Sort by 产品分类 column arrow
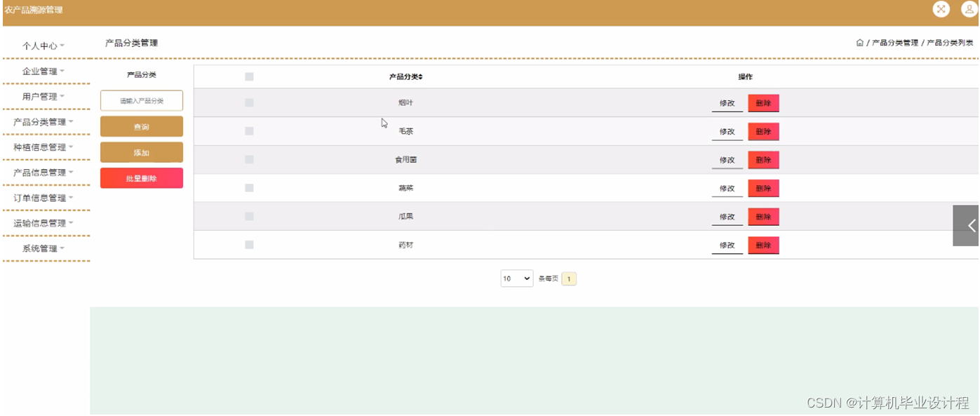The height and width of the screenshot is (416, 980). [420, 77]
